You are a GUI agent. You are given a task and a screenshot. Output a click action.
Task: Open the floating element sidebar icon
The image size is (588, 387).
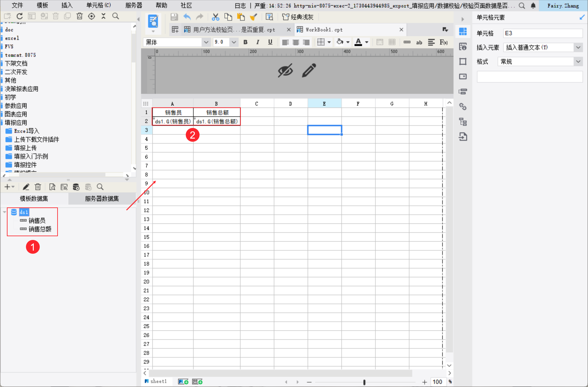[463, 61]
